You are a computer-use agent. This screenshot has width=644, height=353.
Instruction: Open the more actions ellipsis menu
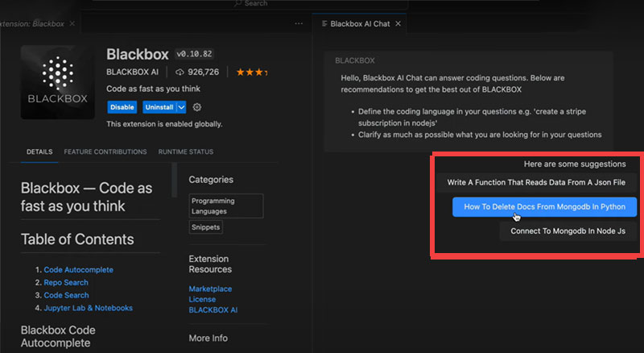pyautogui.click(x=299, y=24)
